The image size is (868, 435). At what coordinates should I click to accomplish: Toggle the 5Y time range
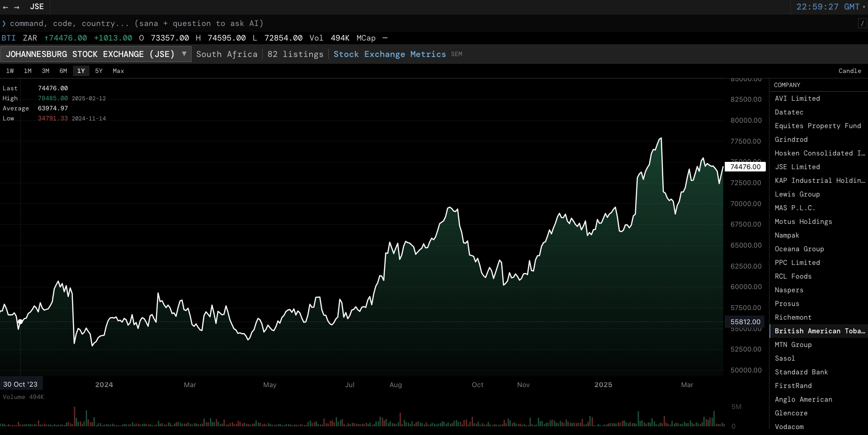tap(99, 71)
